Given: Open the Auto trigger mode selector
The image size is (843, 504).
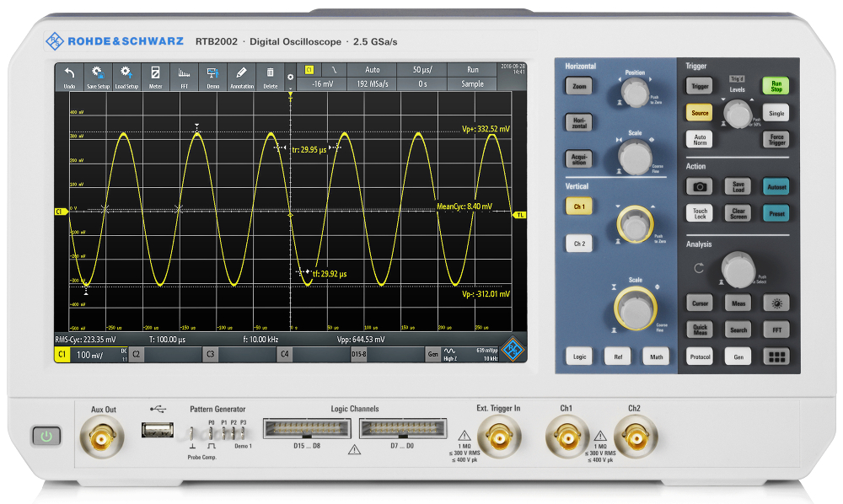Looking at the screenshot, I should coord(372,70).
